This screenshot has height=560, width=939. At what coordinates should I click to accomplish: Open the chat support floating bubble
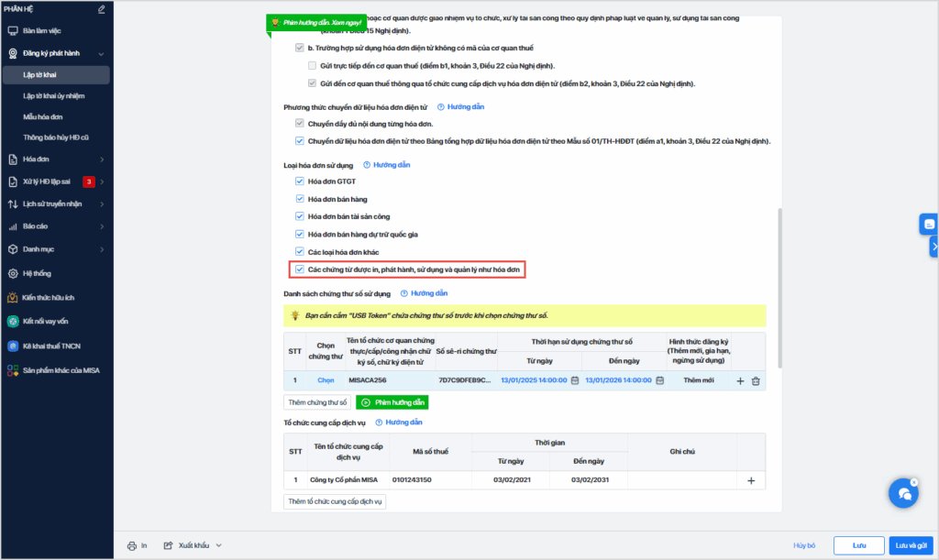903,493
